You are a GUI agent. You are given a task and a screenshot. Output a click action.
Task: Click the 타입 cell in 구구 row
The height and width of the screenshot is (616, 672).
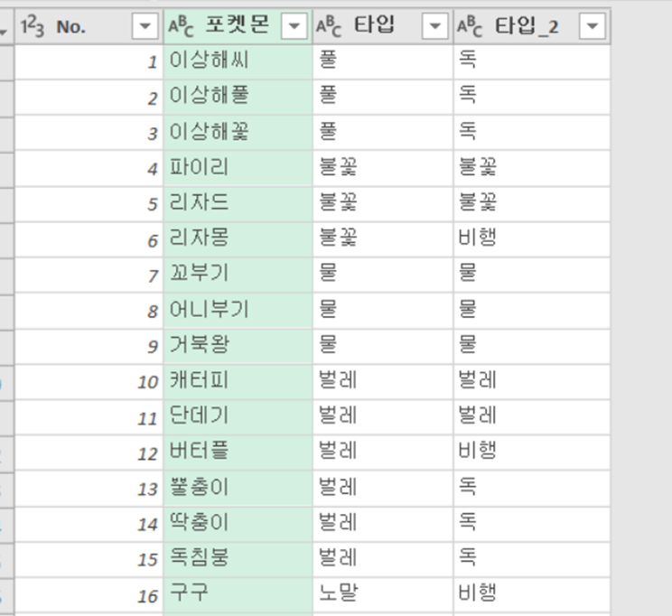[383, 595]
